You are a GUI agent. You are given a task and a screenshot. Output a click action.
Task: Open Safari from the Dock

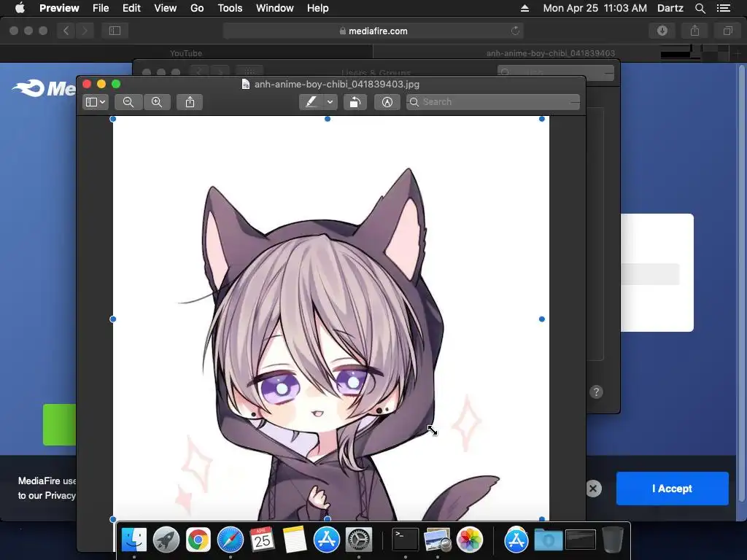[x=230, y=540]
